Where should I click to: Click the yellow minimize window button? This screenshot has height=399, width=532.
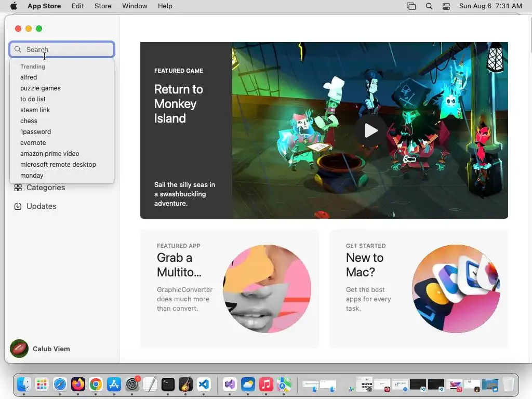click(29, 29)
